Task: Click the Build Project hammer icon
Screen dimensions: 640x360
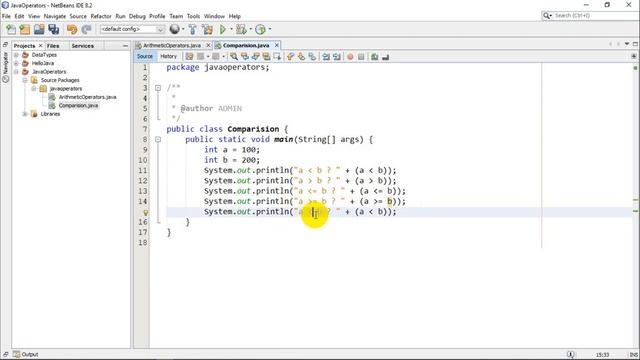Action: [x=192, y=29]
